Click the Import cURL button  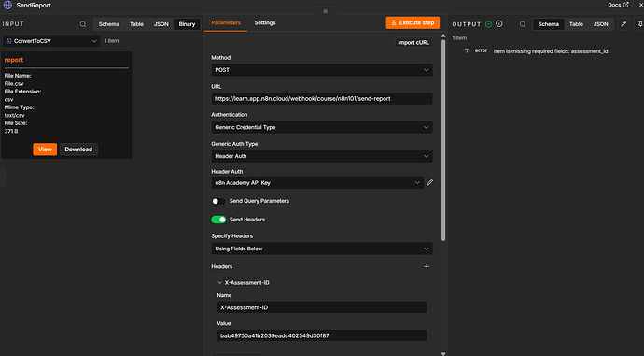[x=413, y=42]
